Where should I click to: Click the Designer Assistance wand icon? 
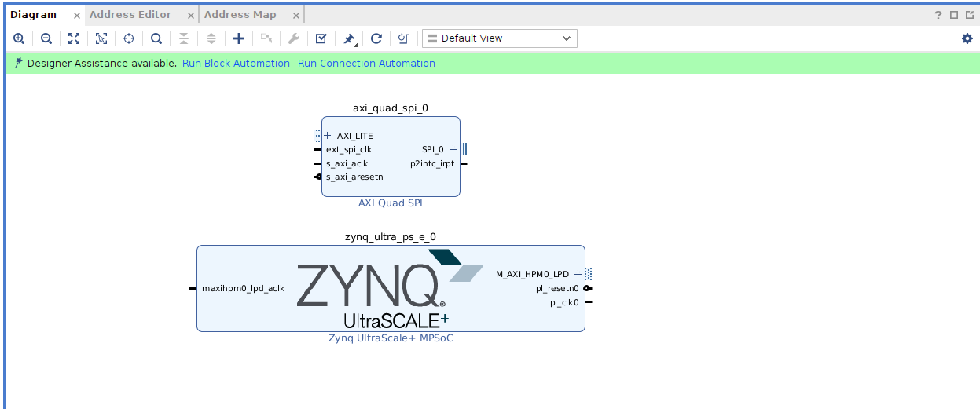[x=18, y=63]
